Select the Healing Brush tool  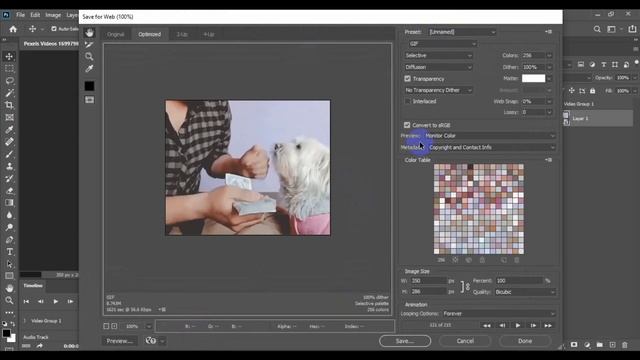coord(9,142)
